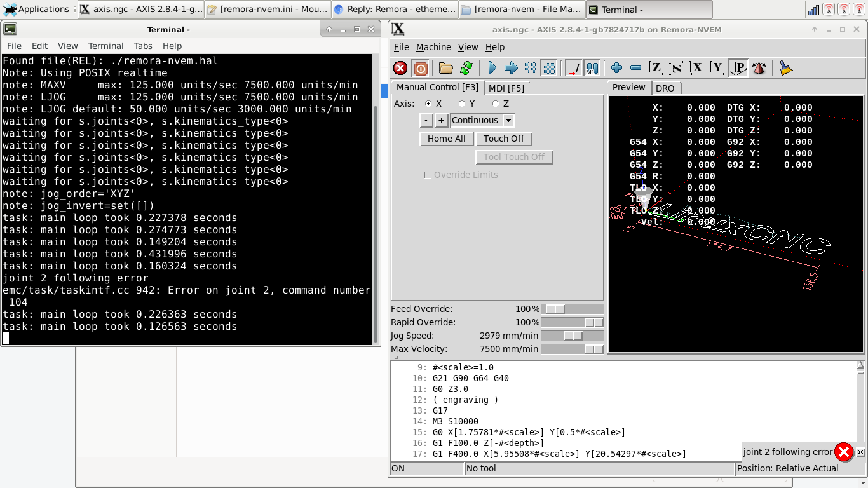Image resolution: width=868 pixels, height=488 pixels.
Task: Open the Applications menu in the panel
Action: click(x=36, y=10)
